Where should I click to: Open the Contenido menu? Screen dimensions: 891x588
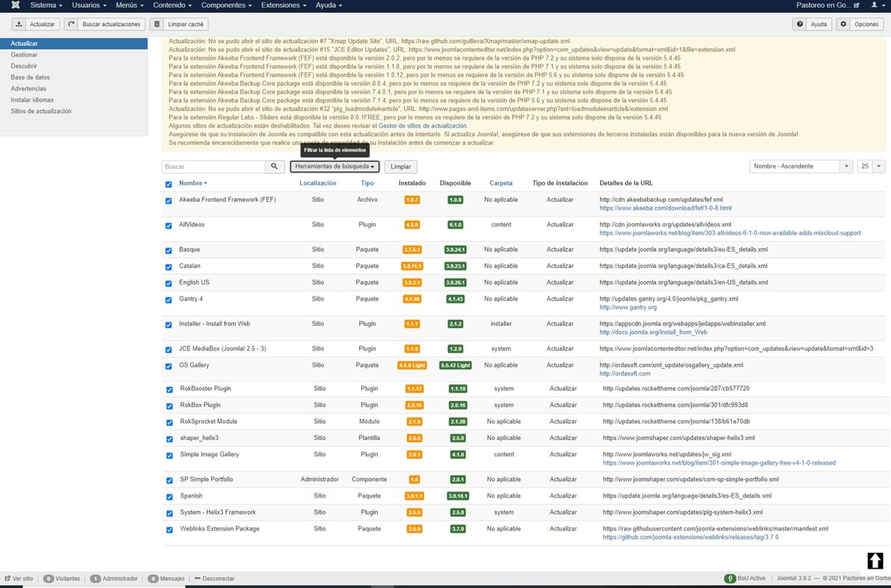click(x=173, y=5)
